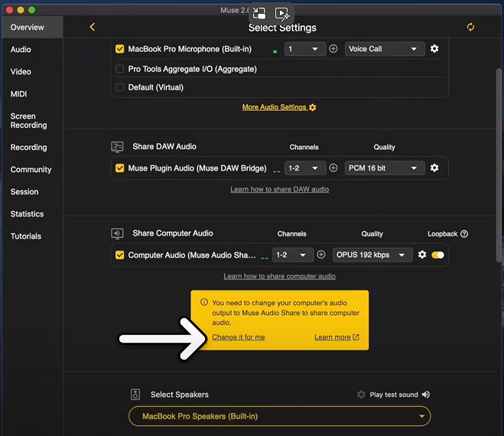Open the Community sidebar section
The height and width of the screenshot is (436, 504).
tap(31, 170)
